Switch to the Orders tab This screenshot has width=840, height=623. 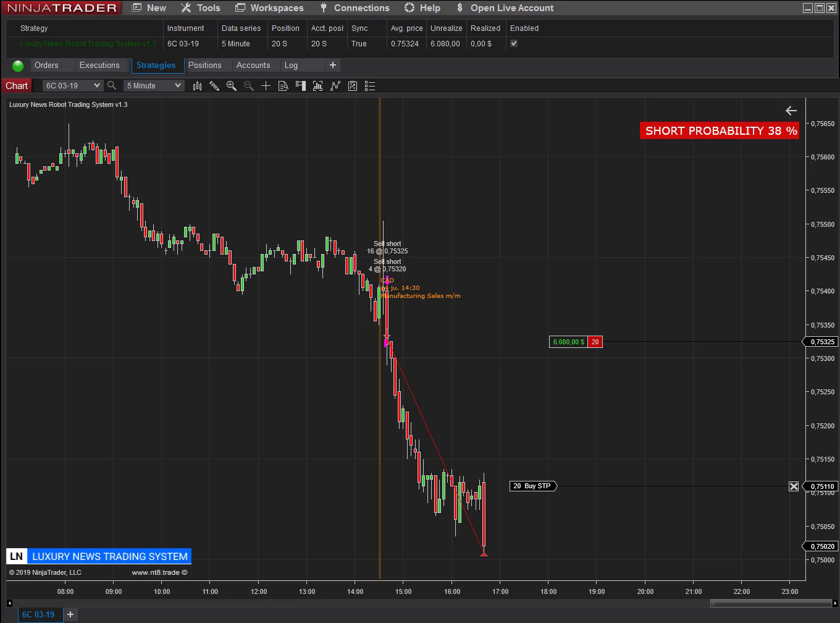(46, 65)
